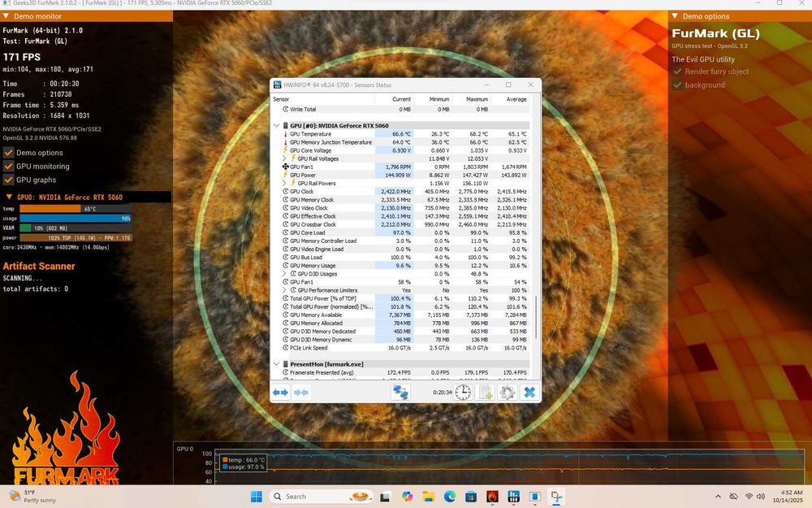Screen dimensions: 812x508
Task: Show hidden tray icons chevron
Action: tap(718, 497)
